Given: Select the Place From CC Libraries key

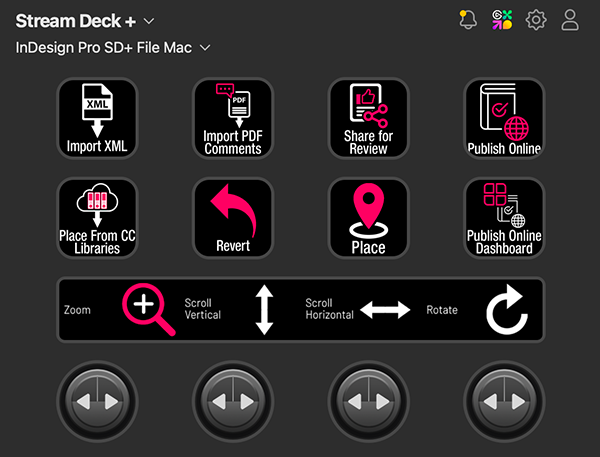Looking at the screenshot, I should (x=97, y=218).
